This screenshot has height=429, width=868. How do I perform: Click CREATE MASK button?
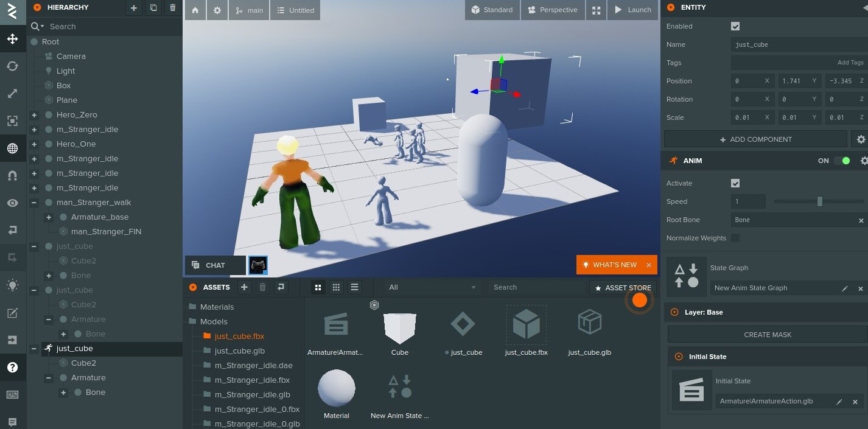(x=768, y=335)
